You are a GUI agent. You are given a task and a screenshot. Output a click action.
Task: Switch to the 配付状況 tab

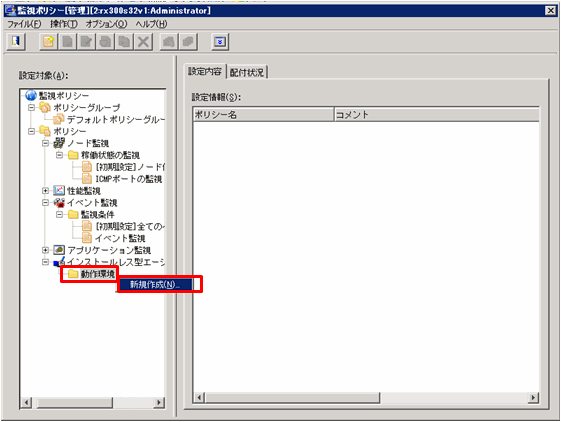pos(247,72)
